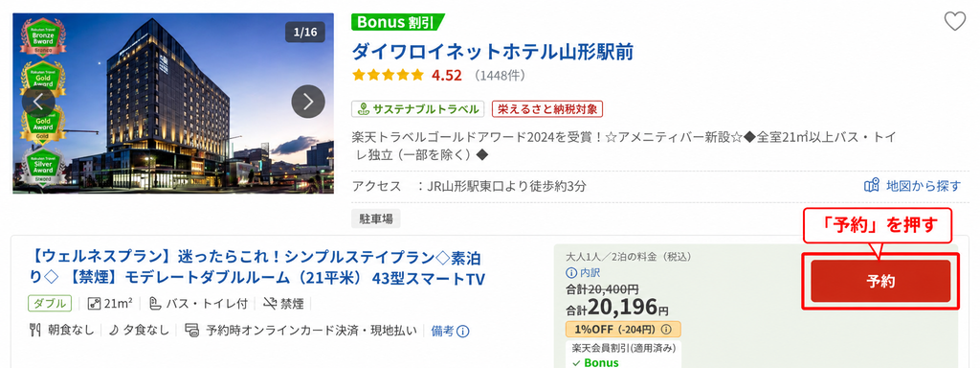Click info icon in the 1%OFF badge
The width and height of the screenshot is (980, 368).
coord(666,330)
